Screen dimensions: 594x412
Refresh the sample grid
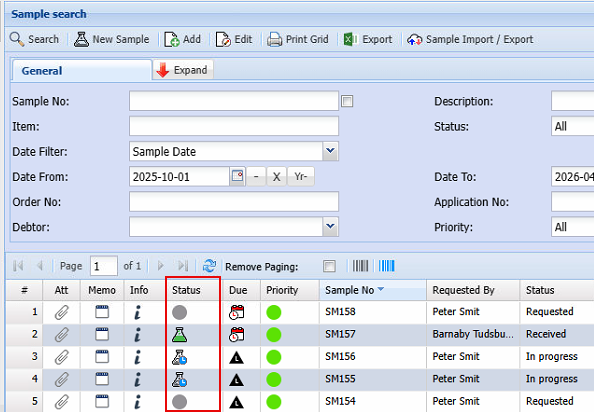click(209, 266)
